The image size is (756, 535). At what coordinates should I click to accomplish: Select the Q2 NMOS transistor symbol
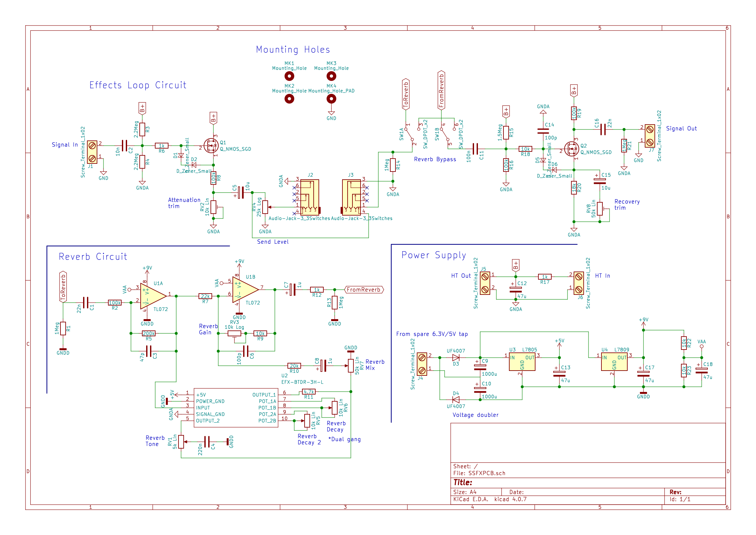coord(571,149)
